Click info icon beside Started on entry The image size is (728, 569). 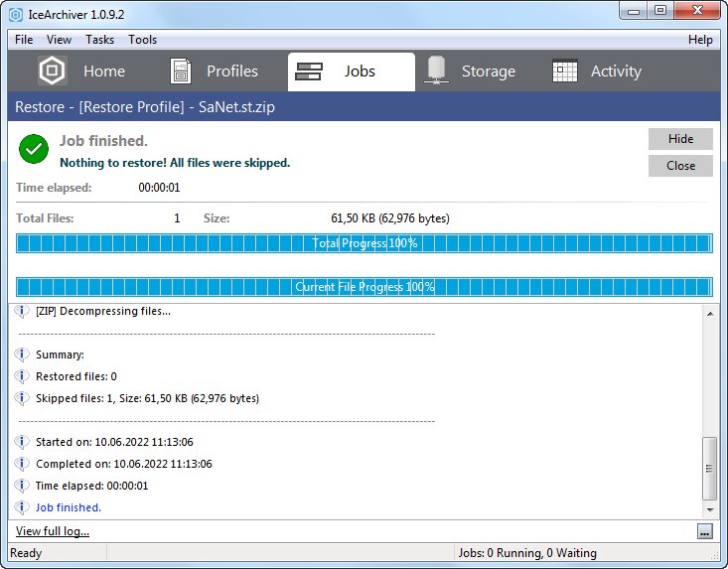22,442
